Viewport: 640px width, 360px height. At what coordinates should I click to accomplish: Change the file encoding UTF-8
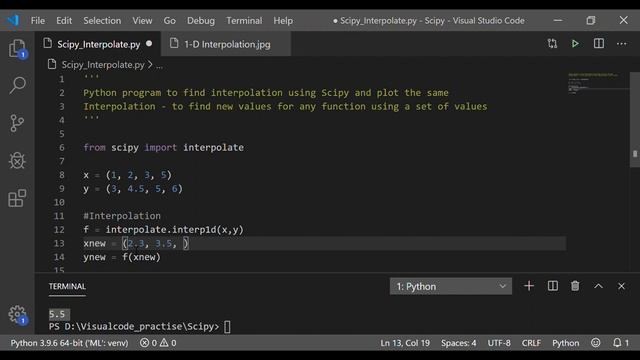(499, 343)
